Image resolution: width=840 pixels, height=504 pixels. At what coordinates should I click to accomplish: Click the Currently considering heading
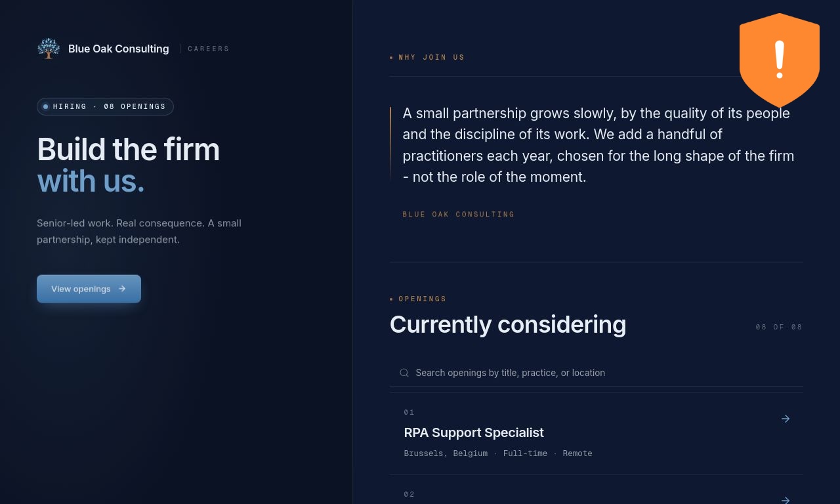508,325
